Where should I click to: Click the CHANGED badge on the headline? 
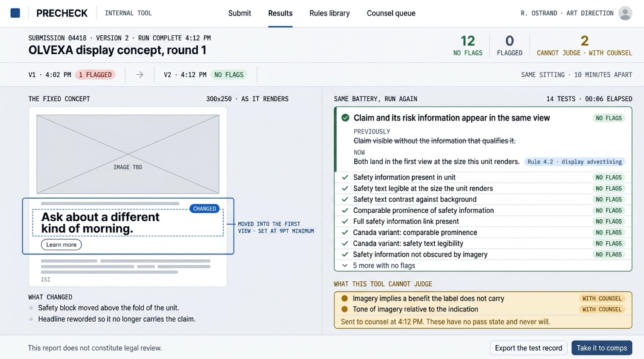click(204, 209)
